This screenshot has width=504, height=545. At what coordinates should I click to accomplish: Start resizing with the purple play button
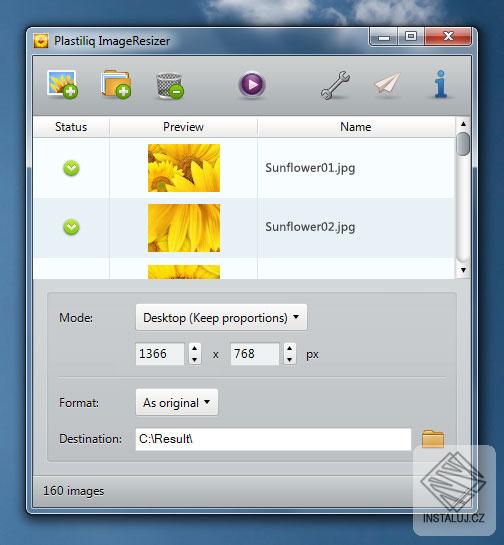(252, 84)
